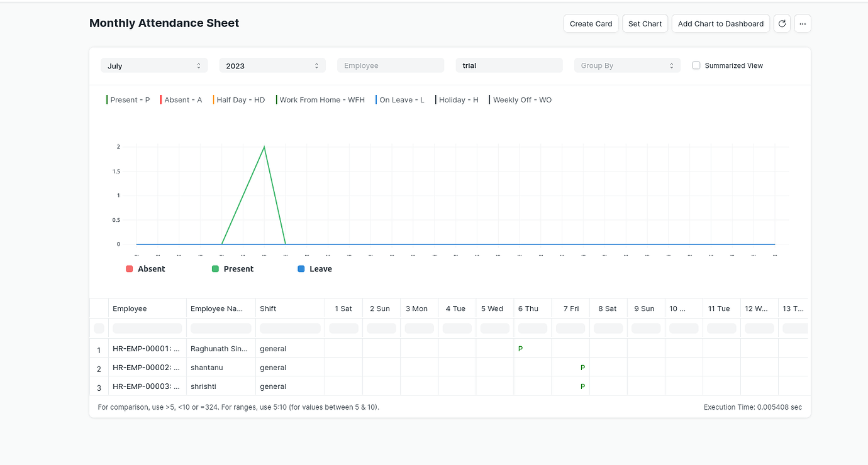Refresh the attendance sheet data
Screen dimensions: 868x465
tap(782, 23)
